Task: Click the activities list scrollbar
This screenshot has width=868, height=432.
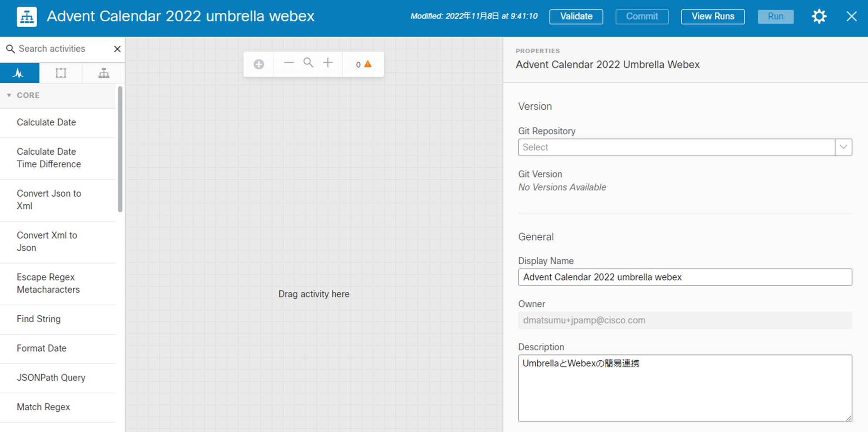Action: tap(120, 150)
